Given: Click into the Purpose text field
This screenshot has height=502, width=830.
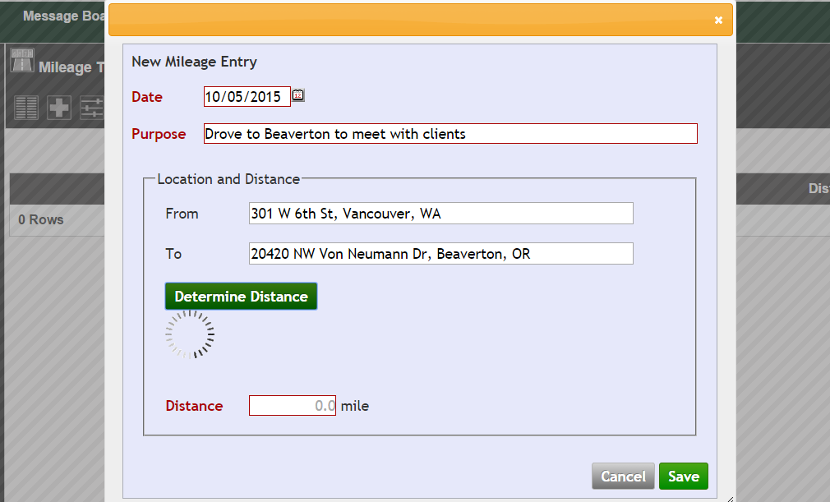Looking at the screenshot, I should click(x=450, y=134).
